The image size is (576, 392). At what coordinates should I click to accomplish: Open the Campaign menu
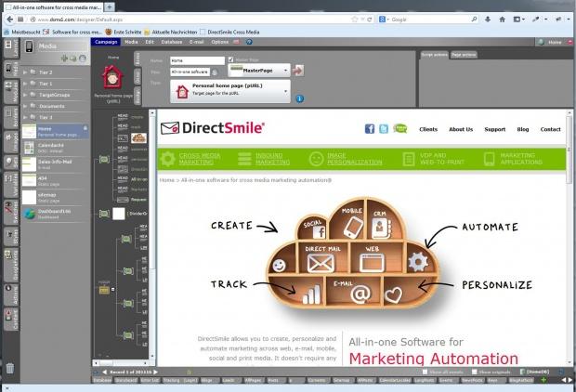[106, 42]
